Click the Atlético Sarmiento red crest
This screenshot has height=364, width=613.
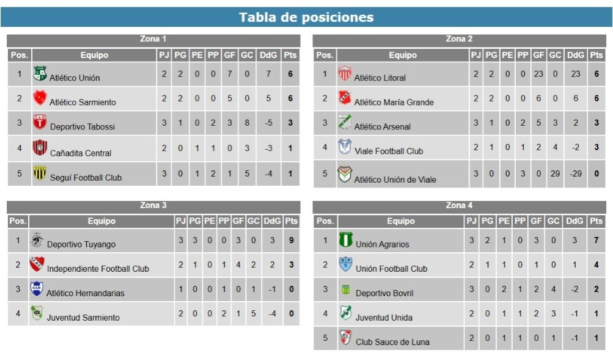click(40, 98)
